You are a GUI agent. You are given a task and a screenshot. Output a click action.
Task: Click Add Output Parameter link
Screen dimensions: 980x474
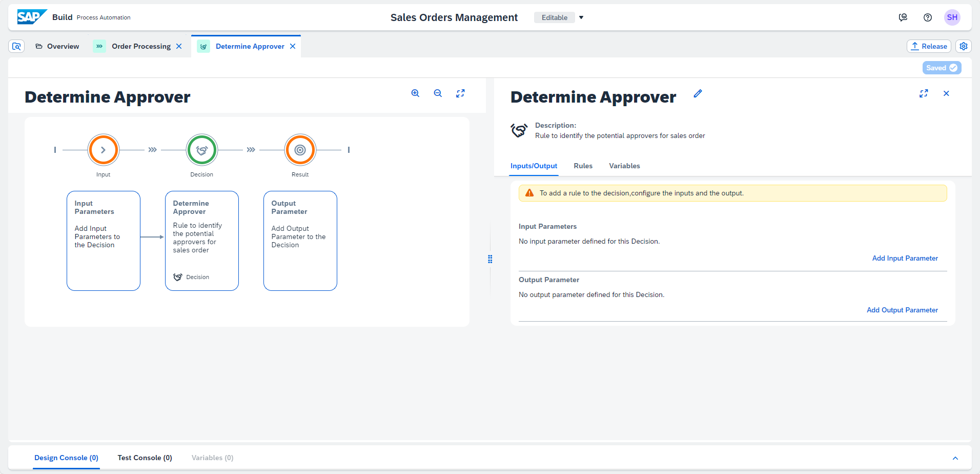902,310
